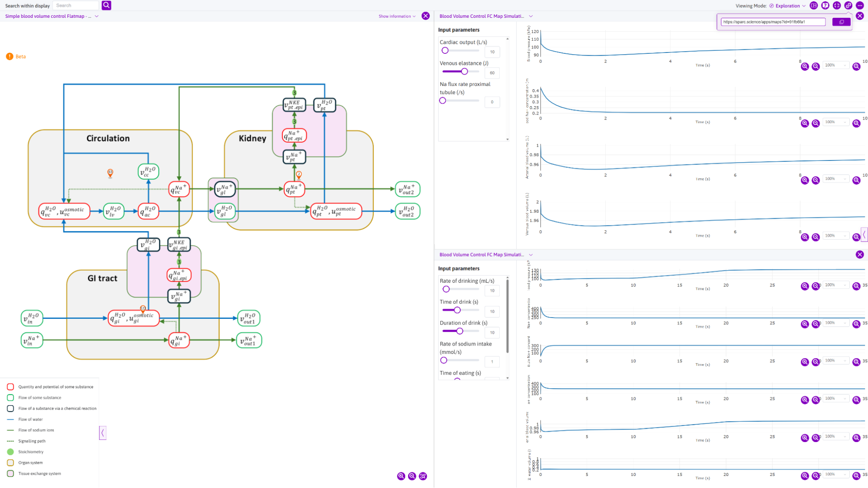Collapse the legend panel with side arrow
Image resolution: width=868 pixels, height=488 pixels.
point(102,432)
